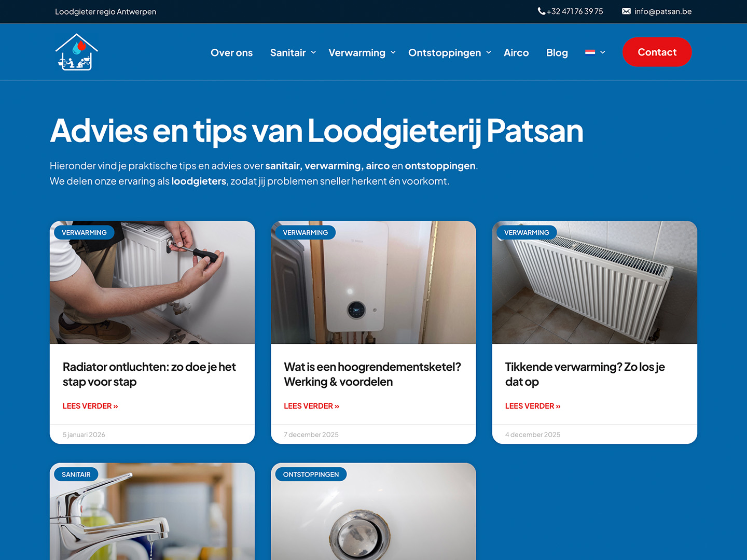Click the Loodgieterij Patsan house logo
747x560 pixels.
[x=77, y=52]
